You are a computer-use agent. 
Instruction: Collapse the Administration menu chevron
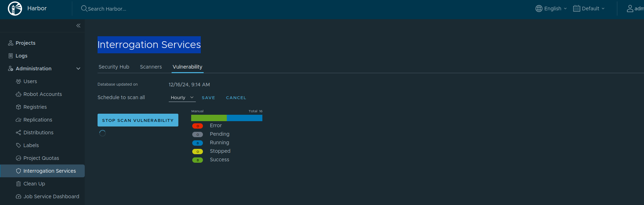(78, 69)
